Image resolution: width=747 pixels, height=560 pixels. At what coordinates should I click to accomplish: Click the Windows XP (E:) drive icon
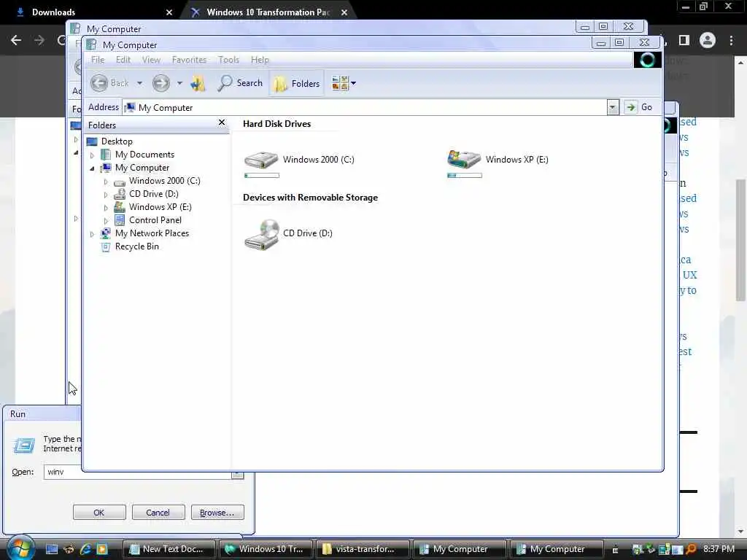(464, 159)
